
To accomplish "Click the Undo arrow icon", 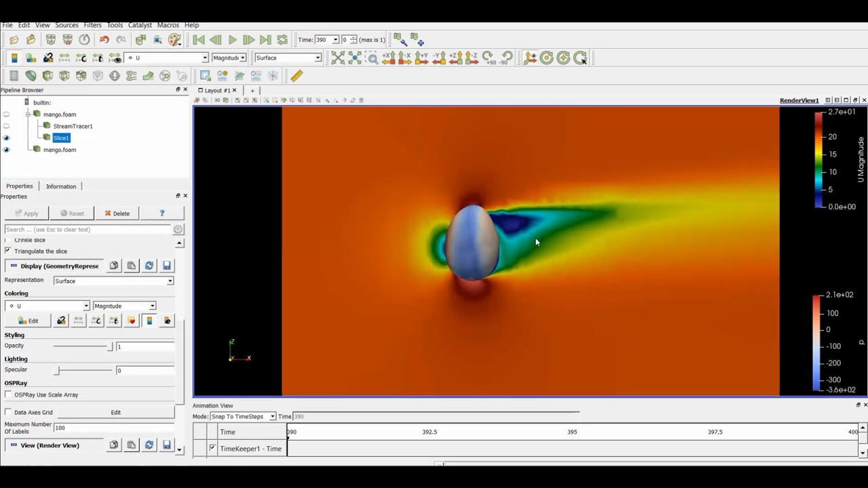I will click(104, 40).
